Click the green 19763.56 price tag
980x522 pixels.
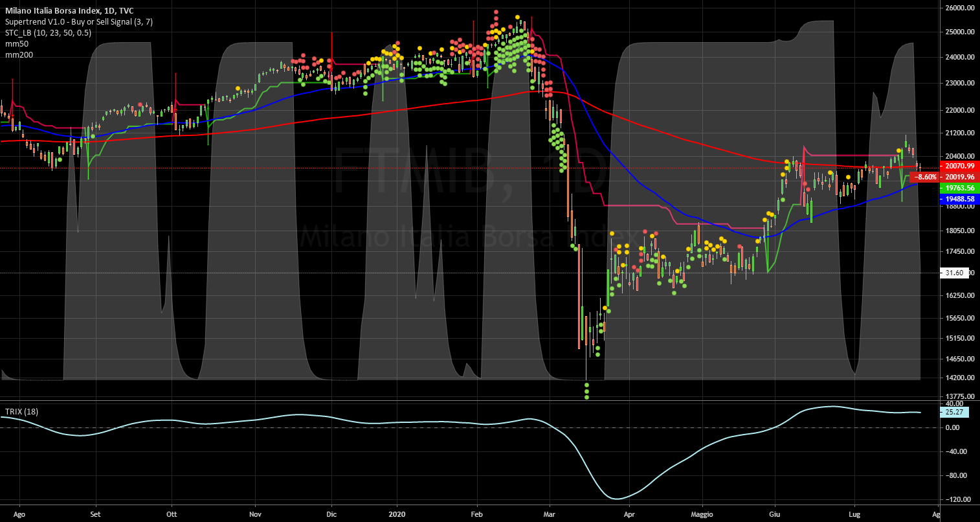tap(959, 188)
